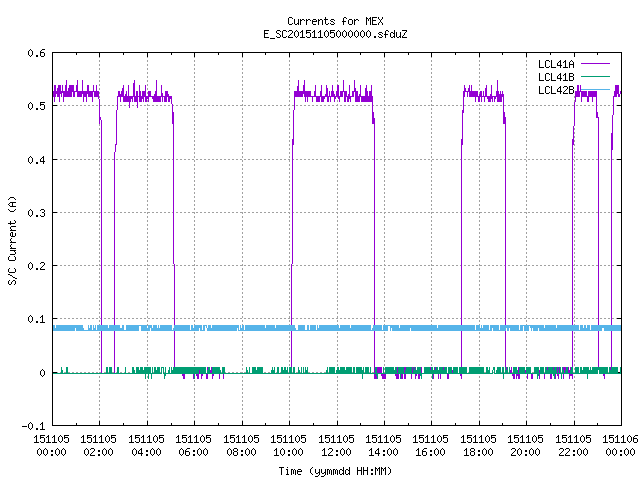The image size is (640, 480).
Task: Click the x-axis tick '151105 20:00'
Action: 525,445
